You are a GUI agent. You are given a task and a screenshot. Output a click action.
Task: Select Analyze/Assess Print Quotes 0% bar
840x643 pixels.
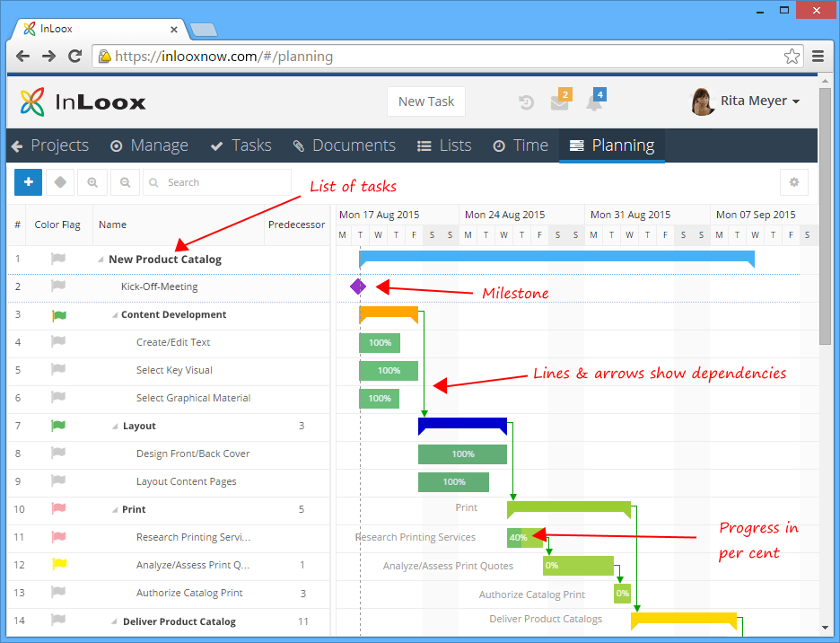point(578,565)
